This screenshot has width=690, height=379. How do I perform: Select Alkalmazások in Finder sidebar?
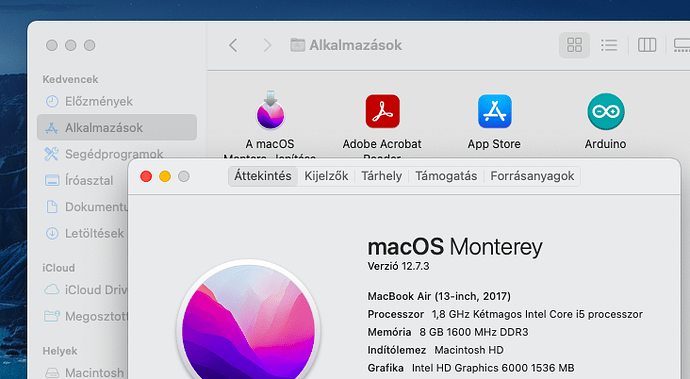coord(117,128)
